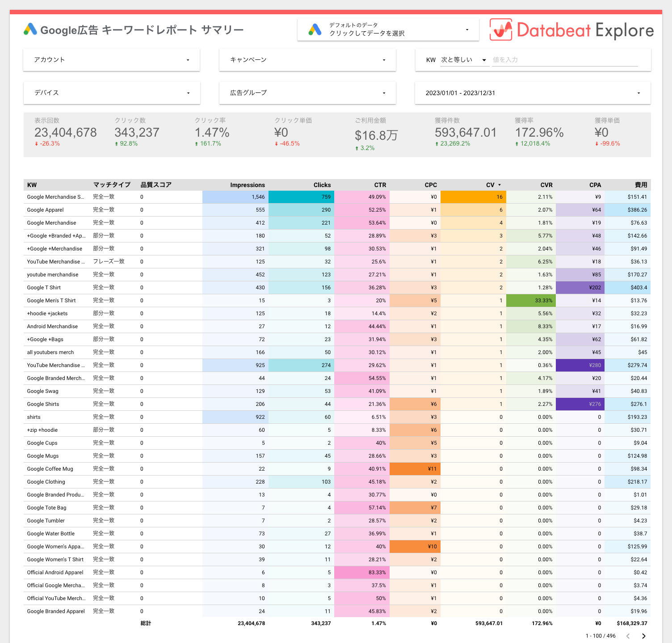This screenshot has width=672, height=643.
Task: Open the date range 2023/01/01 - 2023/12/31 picker
Action: (533, 93)
